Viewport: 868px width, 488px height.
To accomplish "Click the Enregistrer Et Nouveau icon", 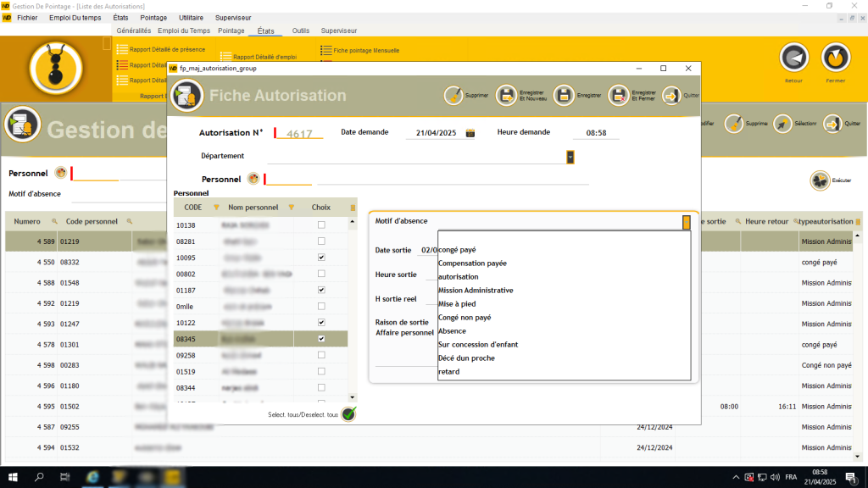I will tap(506, 96).
